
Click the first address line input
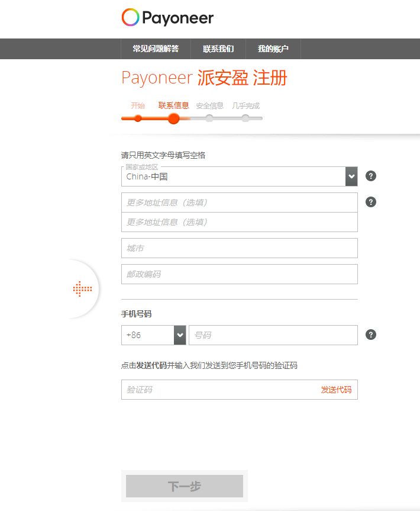[x=239, y=203]
